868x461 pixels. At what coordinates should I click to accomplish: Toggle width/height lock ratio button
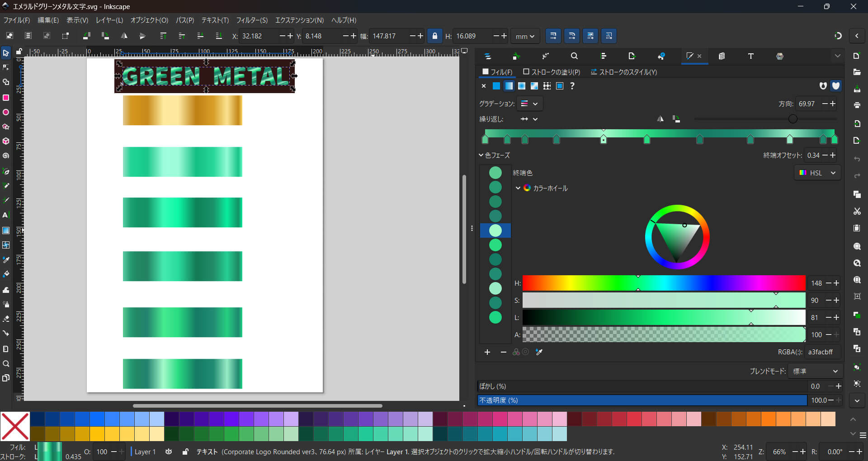point(434,36)
